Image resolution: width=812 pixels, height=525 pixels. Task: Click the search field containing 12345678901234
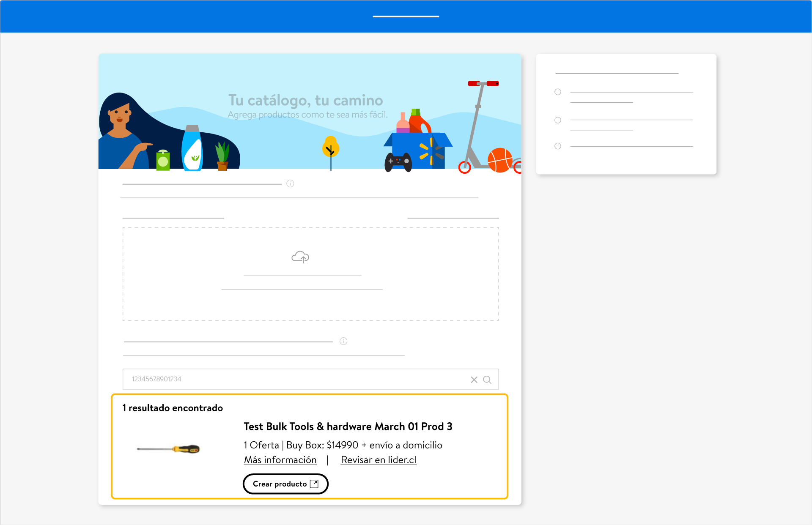[x=311, y=379]
